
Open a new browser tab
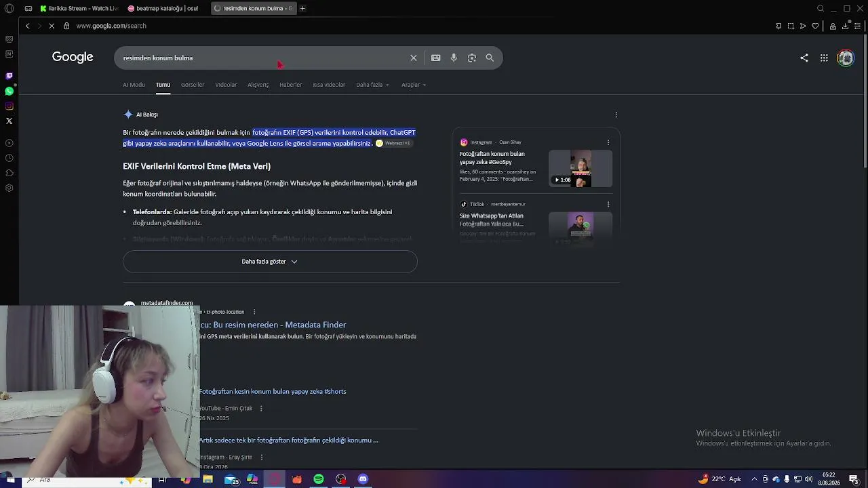302,8
